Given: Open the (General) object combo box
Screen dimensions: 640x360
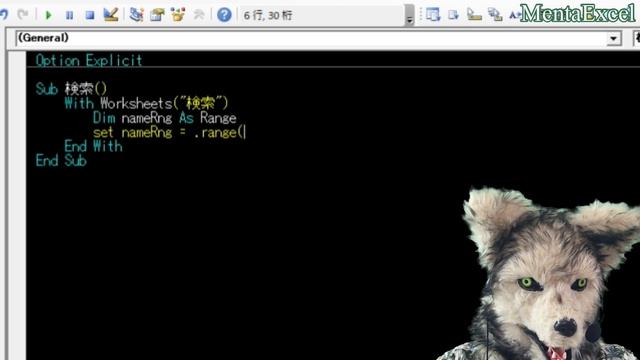Looking at the screenshot, I should [x=318, y=38].
